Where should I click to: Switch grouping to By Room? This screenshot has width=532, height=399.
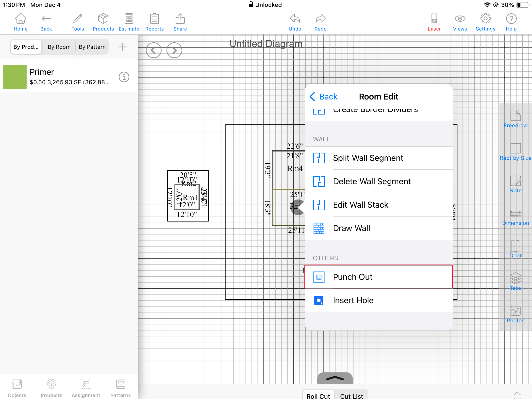59,47
